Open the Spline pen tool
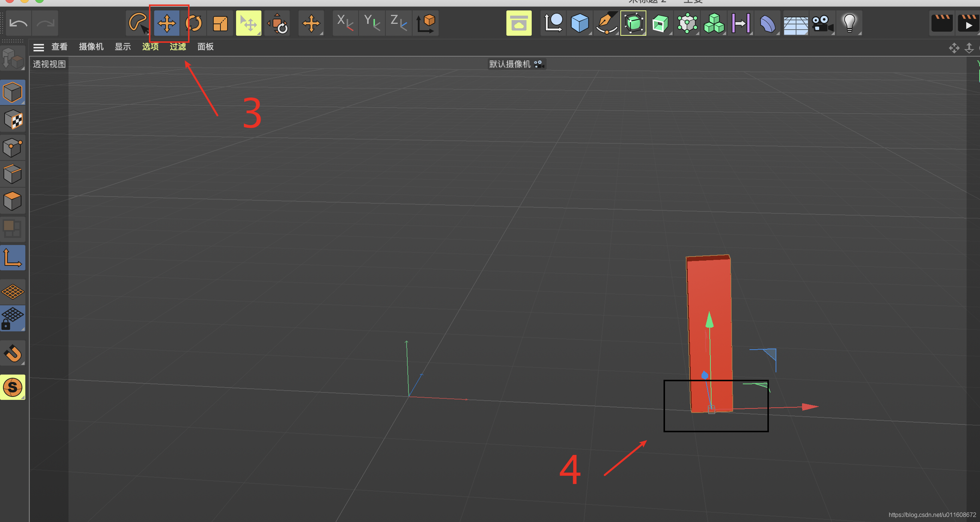Viewport: 980px width, 522px height. pyautogui.click(x=606, y=23)
